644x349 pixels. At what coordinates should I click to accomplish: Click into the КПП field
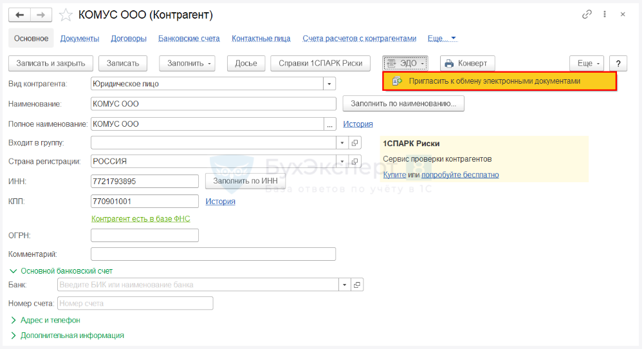tap(145, 202)
